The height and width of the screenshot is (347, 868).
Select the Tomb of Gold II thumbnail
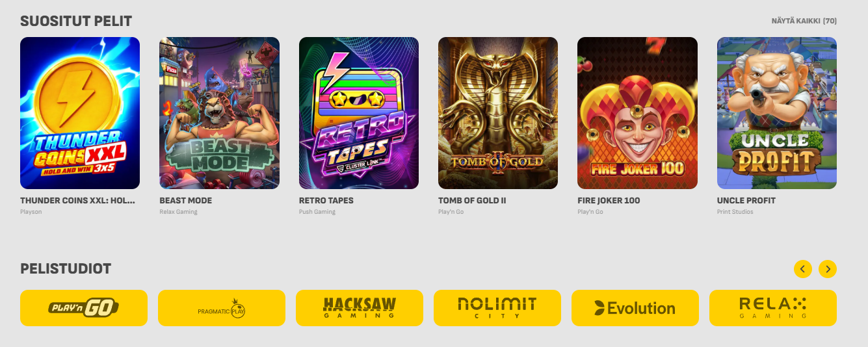[498, 113]
